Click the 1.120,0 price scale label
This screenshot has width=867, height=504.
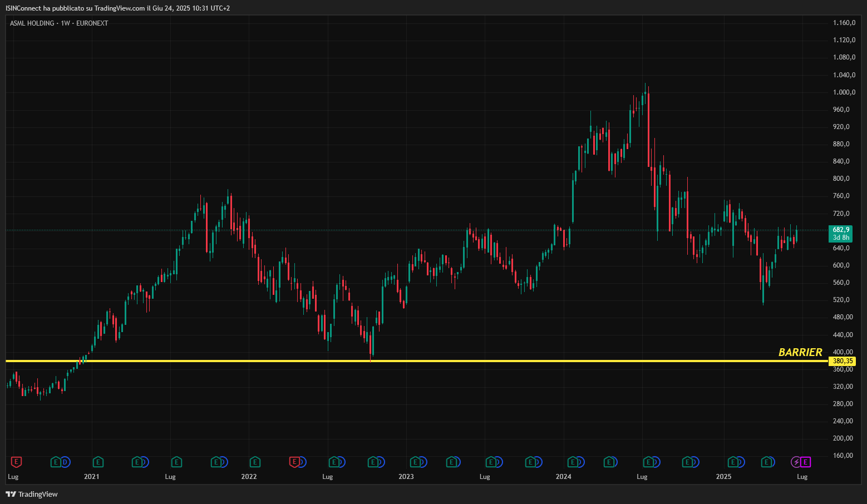coord(844,40)
